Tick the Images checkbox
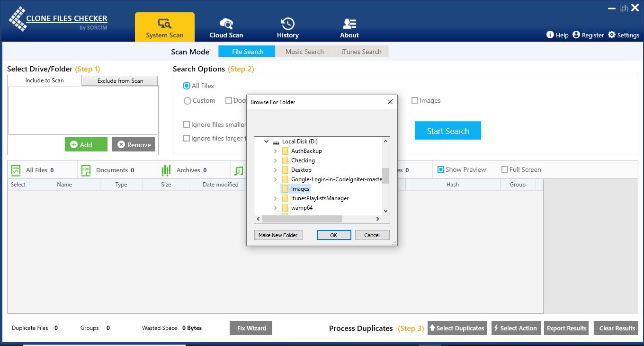 click(x=415, y=100)
